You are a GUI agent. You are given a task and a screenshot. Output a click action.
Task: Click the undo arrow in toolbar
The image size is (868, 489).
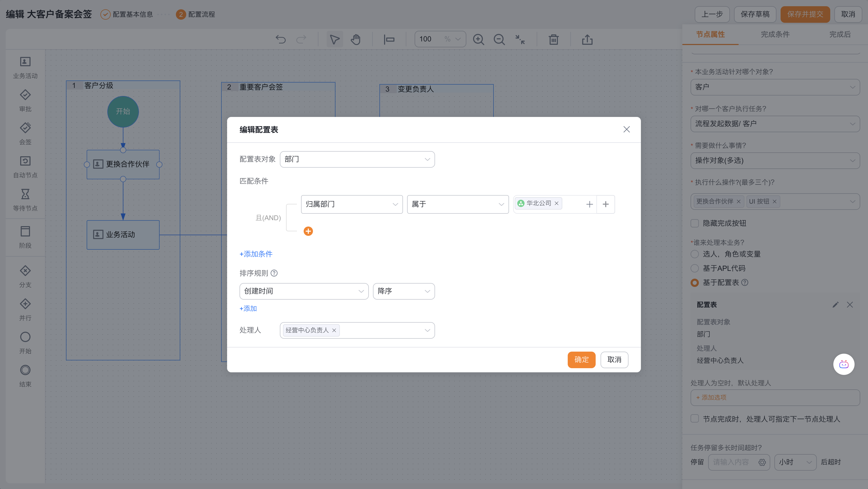pyautogui.click(x=280, y=39)
